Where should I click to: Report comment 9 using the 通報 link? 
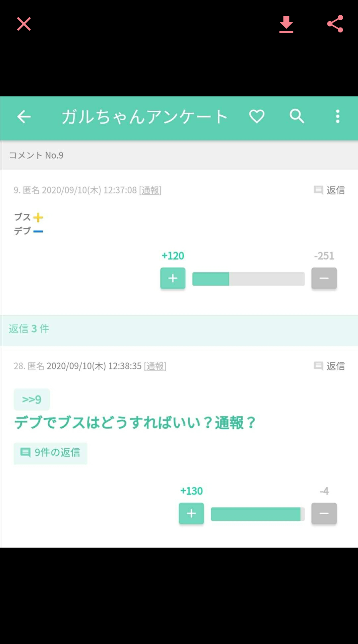pyautogui.click(x=150, y=190)
